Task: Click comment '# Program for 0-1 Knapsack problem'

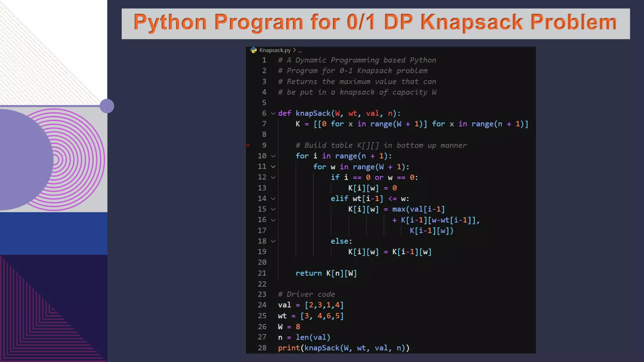Action: point(353,71)
